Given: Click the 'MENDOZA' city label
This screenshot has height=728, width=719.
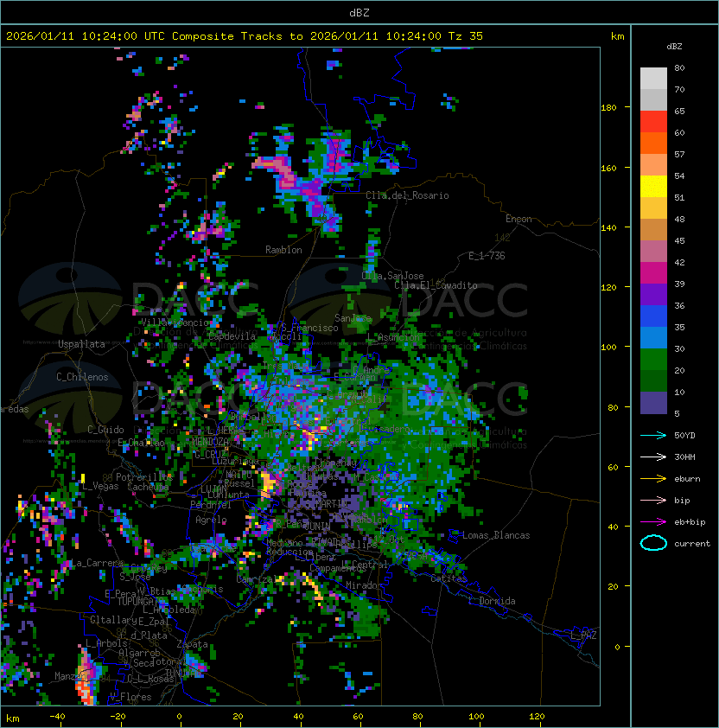Looking at the screenshot, I should coord(210,441).
